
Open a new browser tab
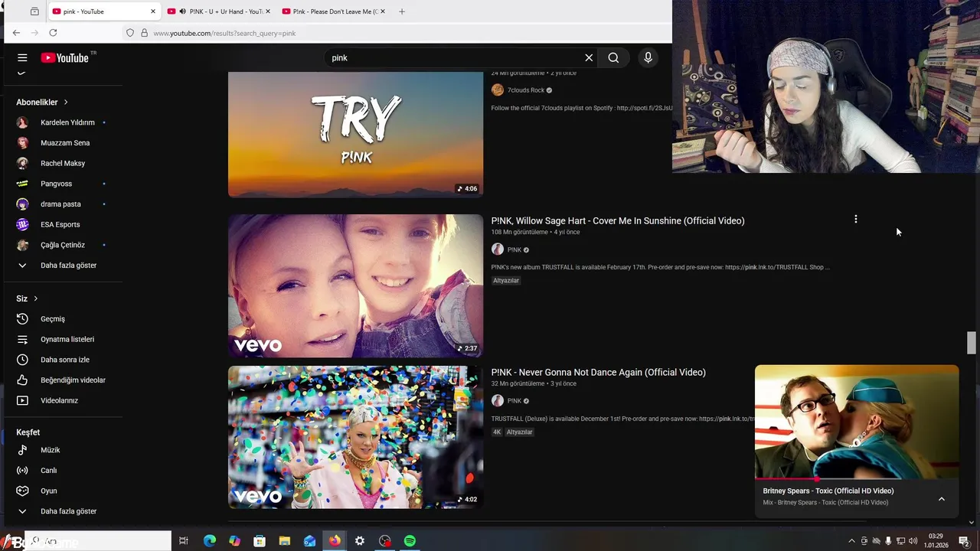(x=402, y=11)
